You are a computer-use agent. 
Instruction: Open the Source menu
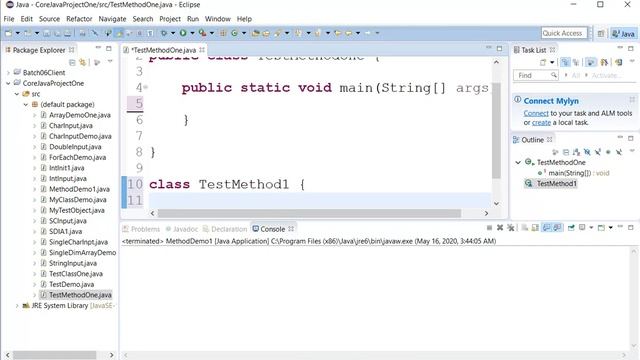pyautogui.click(x=49, y=19)
